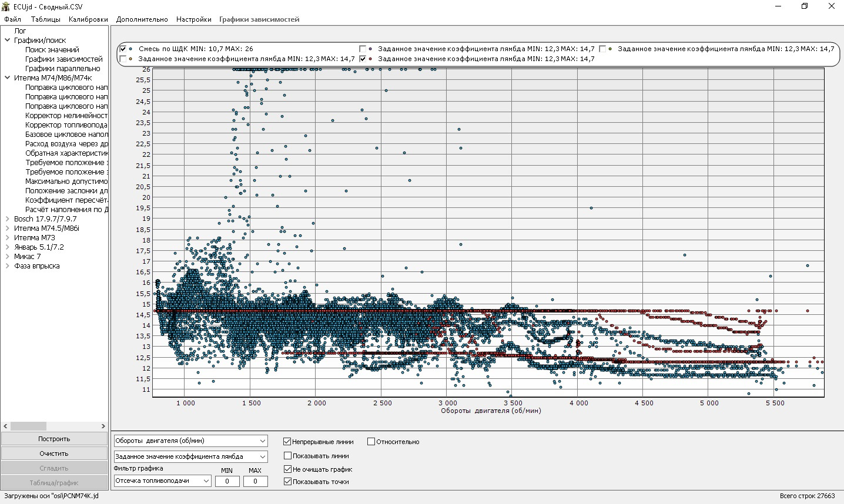Image resolution: width=844 pixels, height=504 pixels.
Task: Select the Положение заслонки дл tree item
Action: [66, 191]
